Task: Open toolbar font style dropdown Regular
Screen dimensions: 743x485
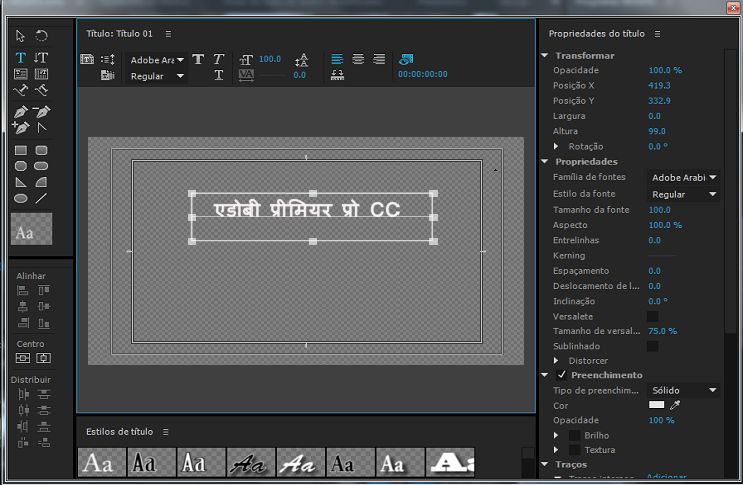Action: [x=156, y=76]
